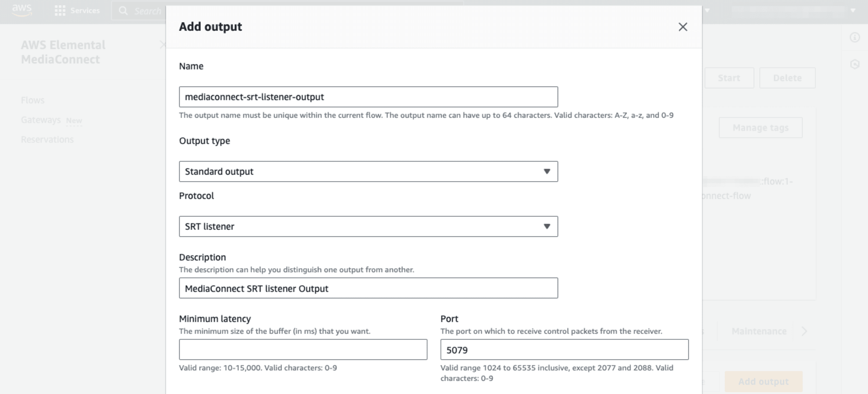Click the Delete button behind dialog
Screen dimensions: 868x394
787,78
